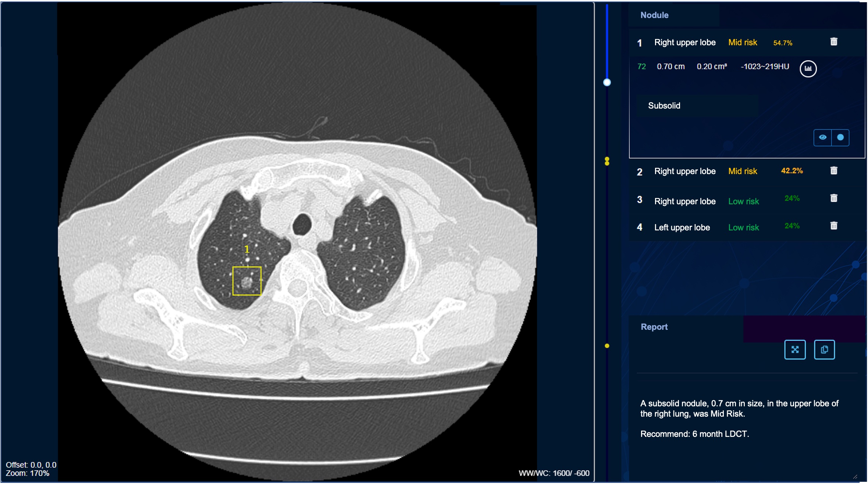868x484 pixels.
Task: Click the yellow nodule 1 bounding box
Action: pos(247,281)
